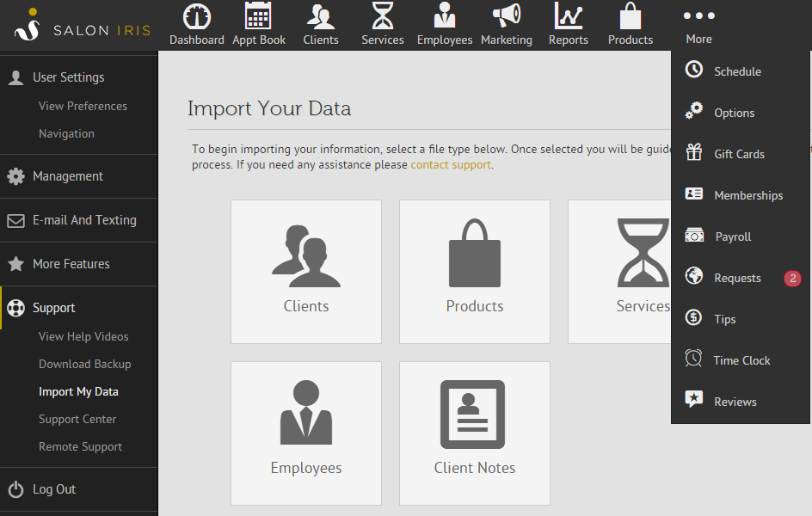Open the Products shopping bag toolbar icon

631,16
